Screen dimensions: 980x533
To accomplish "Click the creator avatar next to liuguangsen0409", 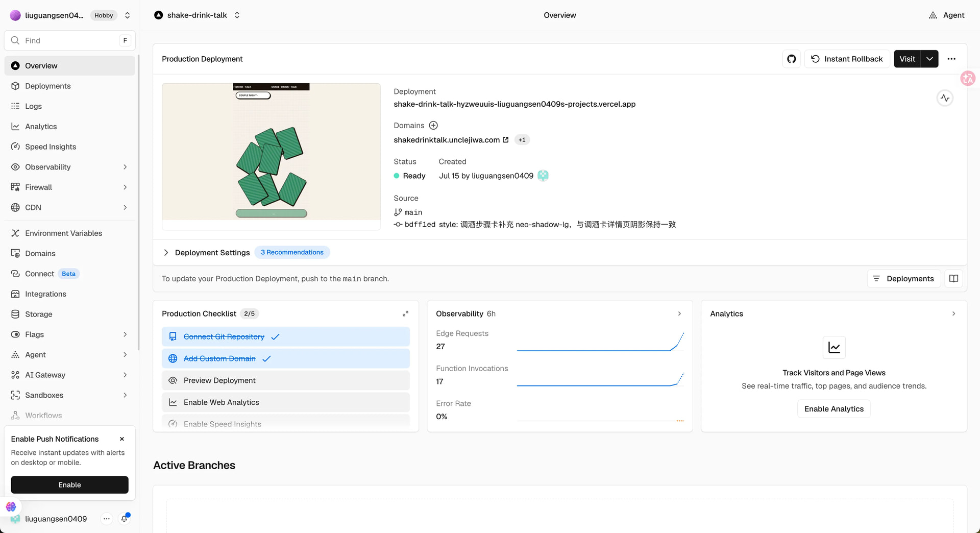I will click(x=543, y=176).
